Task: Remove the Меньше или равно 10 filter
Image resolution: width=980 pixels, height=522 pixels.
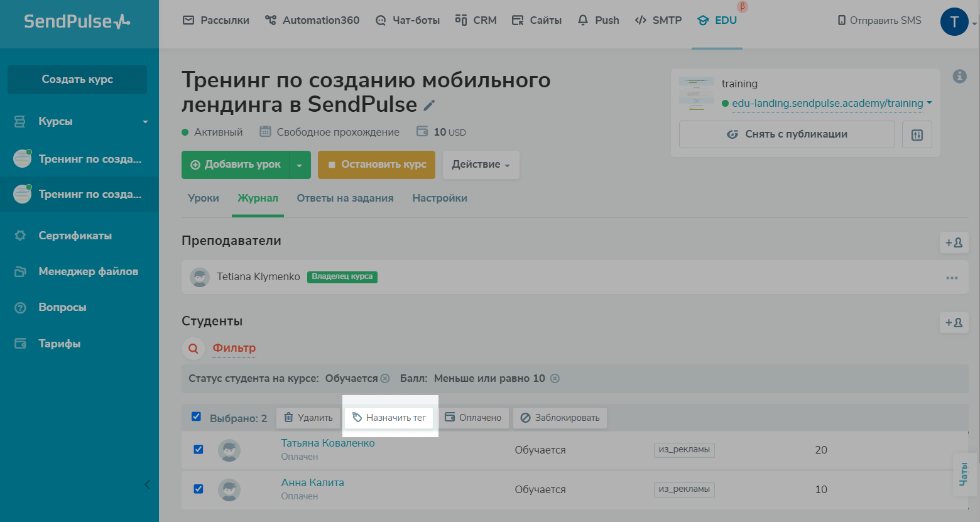Action: 555,379
